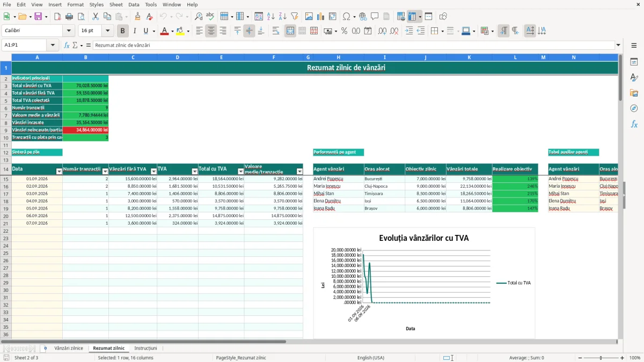The image size is (644, 362).
Task: Select row header 15
Action: [x=6, y=179]
